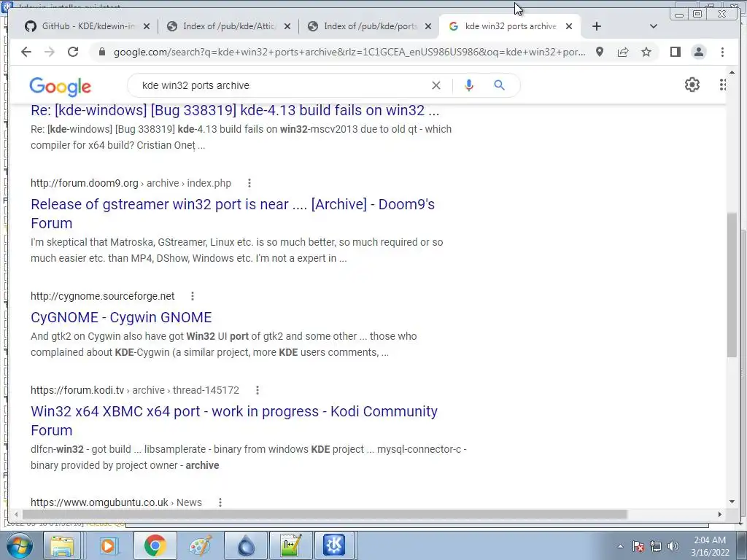The height and width of the screenshot is (560, 747).
Task: Open Action Center flag icon
Action: pos(638,546)
